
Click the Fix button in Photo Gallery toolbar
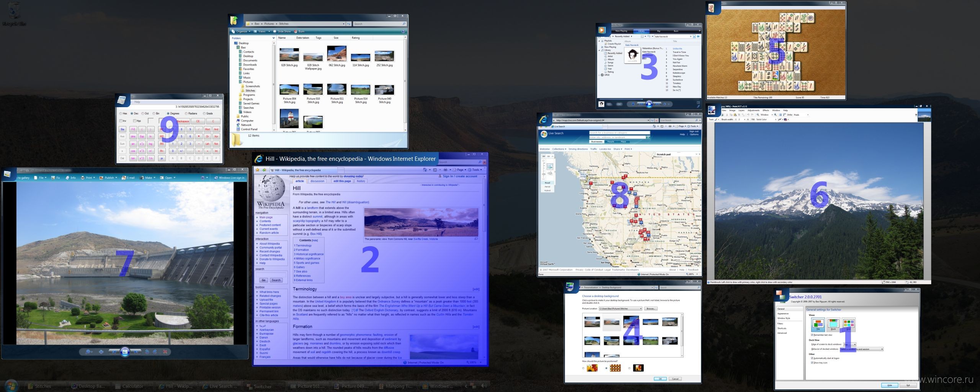(56, 178)
